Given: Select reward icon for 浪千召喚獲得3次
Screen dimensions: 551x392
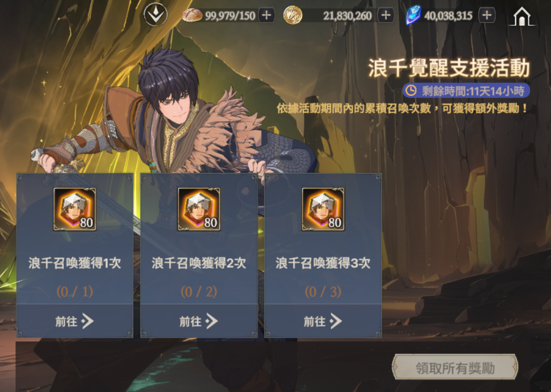Looking at the screenshot, I should (x=323, y=209).
